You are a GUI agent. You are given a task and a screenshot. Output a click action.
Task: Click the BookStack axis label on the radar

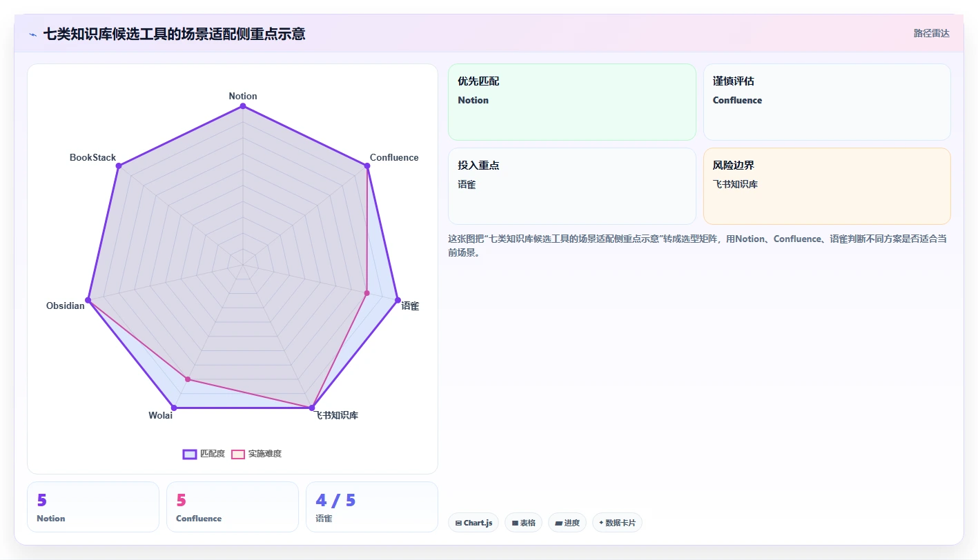[92, 157]
